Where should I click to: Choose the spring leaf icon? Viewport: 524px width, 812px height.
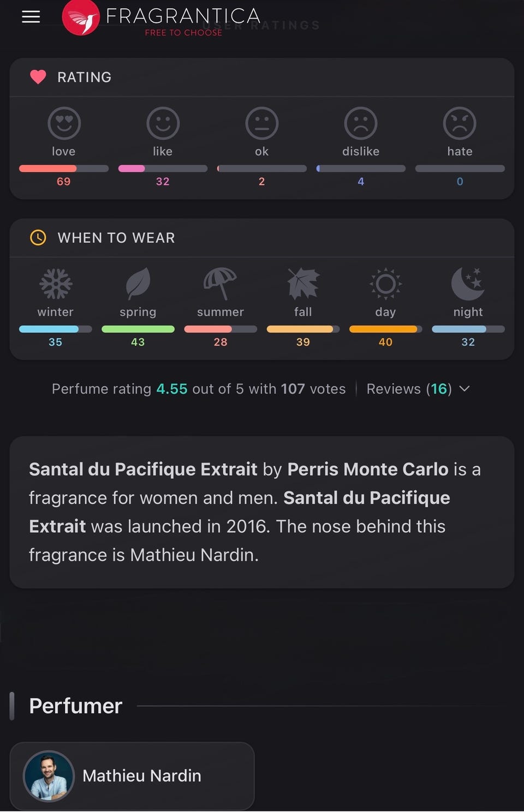(138, 284)
